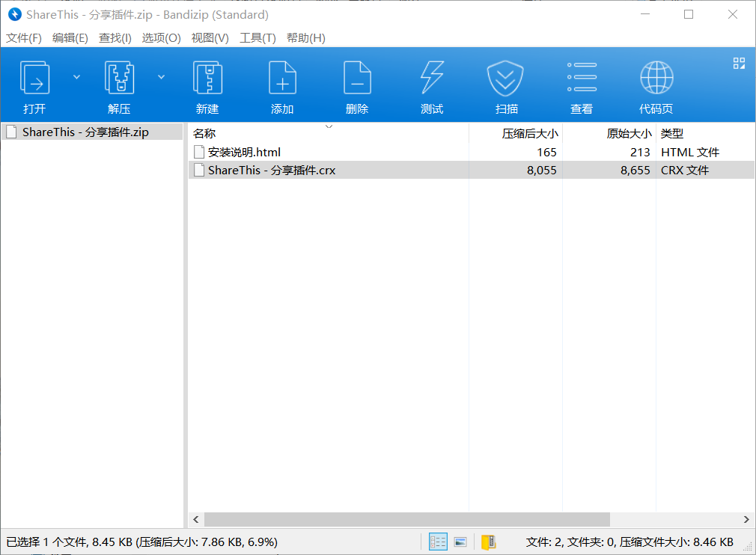Select the ShareThis - 分享插件.crx file row
The height and width of the screenshot is (555, 756).
pyautogui.click(x=471, y=170)
